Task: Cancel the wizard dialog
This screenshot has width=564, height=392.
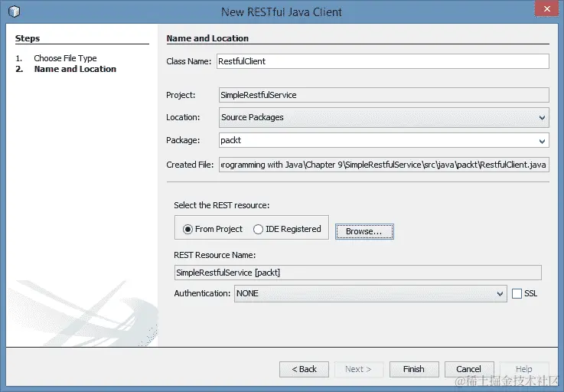Action: pyautogui.click(x=469, y=369)
